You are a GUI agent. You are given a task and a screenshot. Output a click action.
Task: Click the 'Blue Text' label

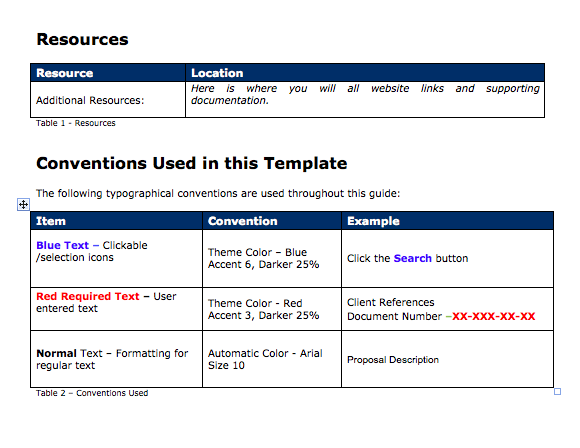(x=63, y=245)
